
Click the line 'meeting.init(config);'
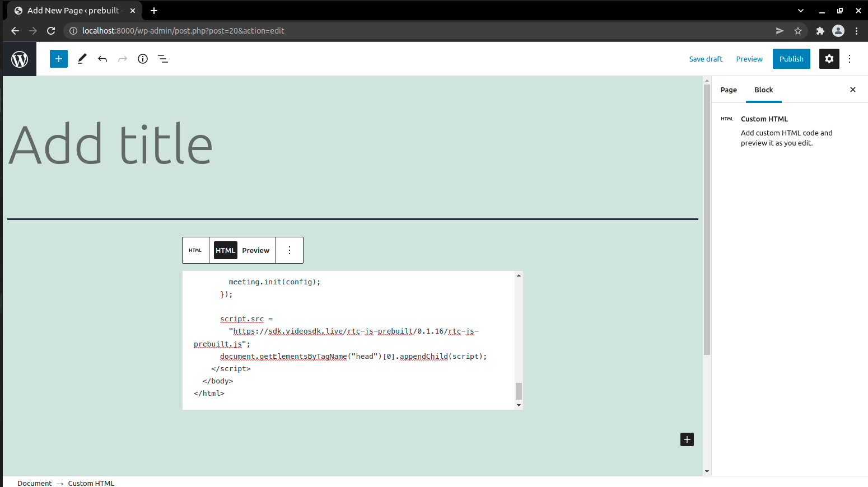[x=274, y=282]
